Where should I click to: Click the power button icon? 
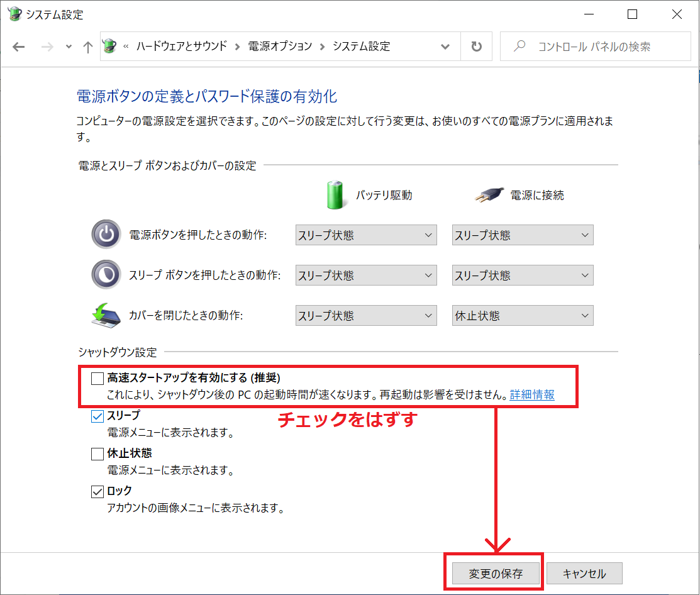[106, 235]
